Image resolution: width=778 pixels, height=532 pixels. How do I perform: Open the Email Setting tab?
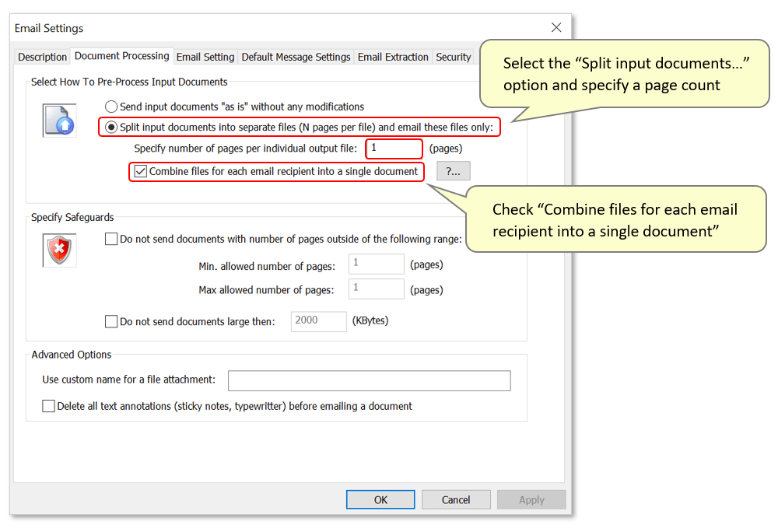205,57
